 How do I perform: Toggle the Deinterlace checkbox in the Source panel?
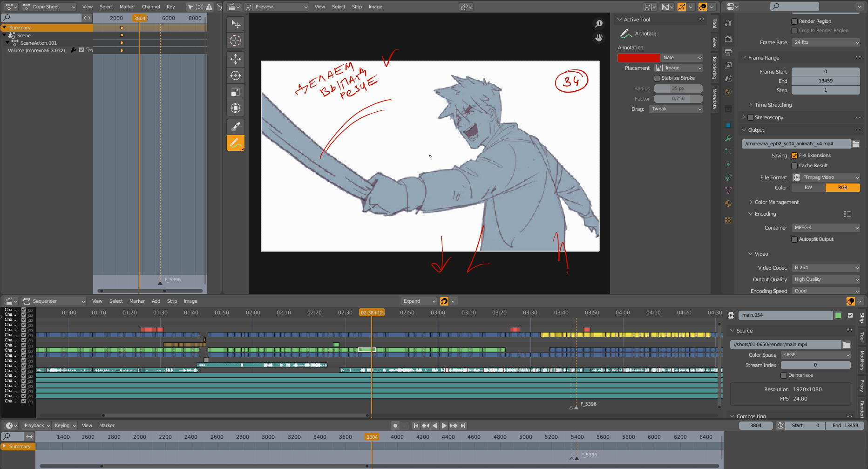tap(783, 375)
